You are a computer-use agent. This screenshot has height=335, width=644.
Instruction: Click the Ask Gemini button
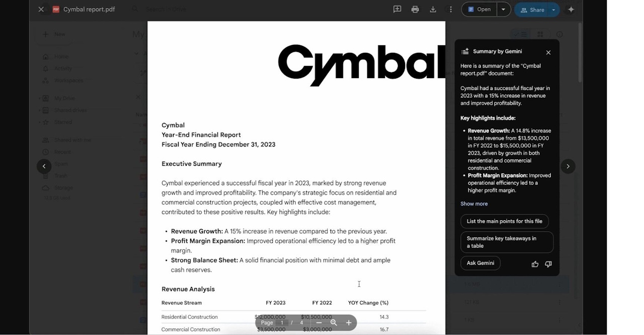pyautogui.click(x=480, y=263)
